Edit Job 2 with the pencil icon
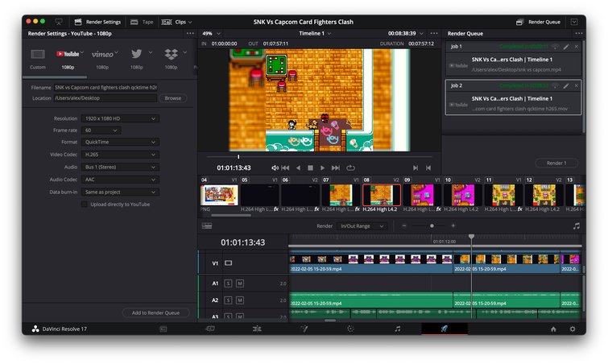Viewport: 608px width, 364px height. click(566, 85)
